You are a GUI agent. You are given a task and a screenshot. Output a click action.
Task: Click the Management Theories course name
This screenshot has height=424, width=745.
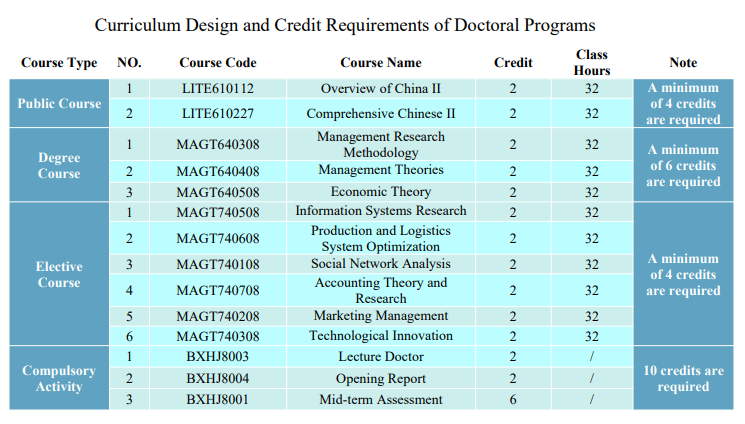pyautogui.click(x=380, y=171)
